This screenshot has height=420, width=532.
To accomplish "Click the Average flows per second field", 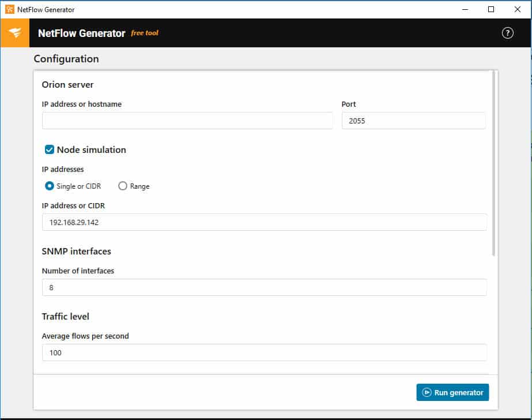I will point(265,352).
